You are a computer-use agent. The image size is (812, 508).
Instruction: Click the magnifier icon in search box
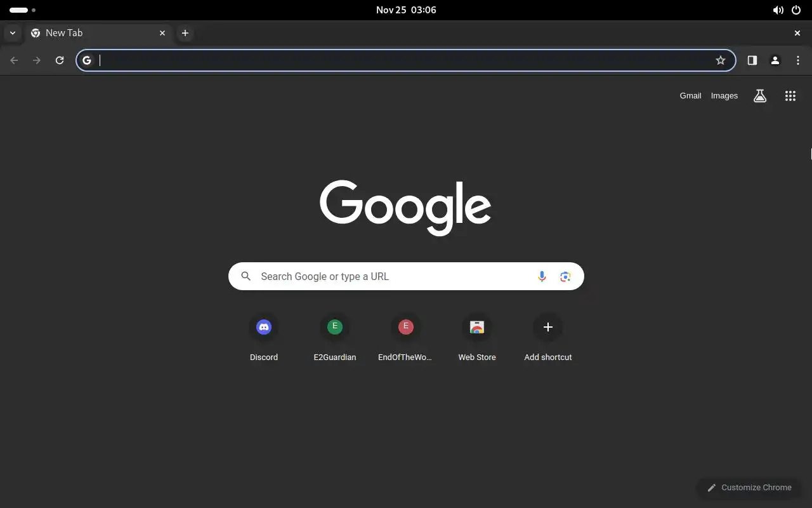click(246, 276)
